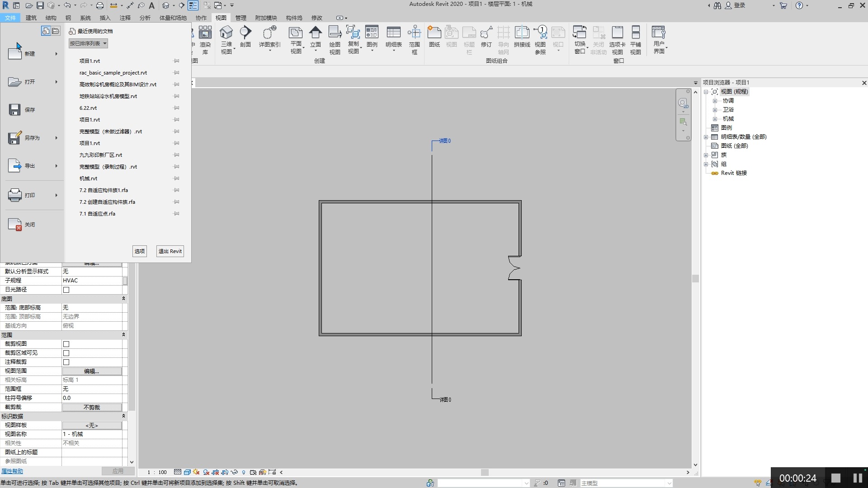Screen dimensions: 868x488
Task: Open the 按已排序列表 sort dropdown
Action: click(x=88, y=43)
